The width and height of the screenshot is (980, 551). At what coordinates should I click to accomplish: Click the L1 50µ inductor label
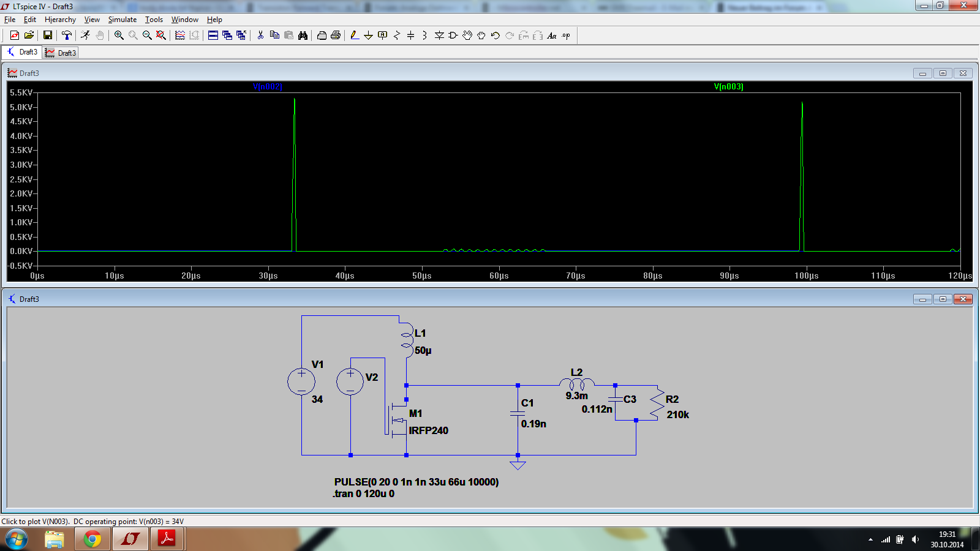click(420, 334)
